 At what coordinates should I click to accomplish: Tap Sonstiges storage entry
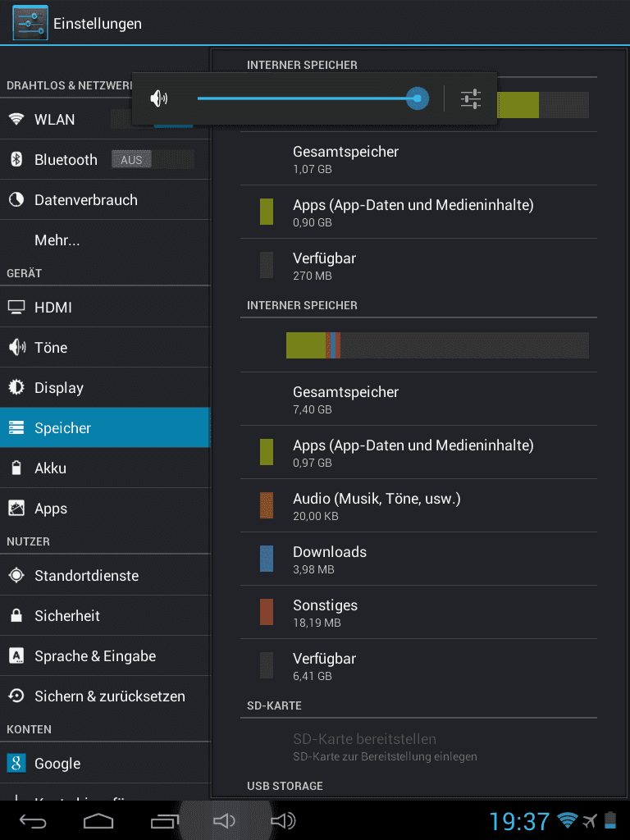(418, 612)
